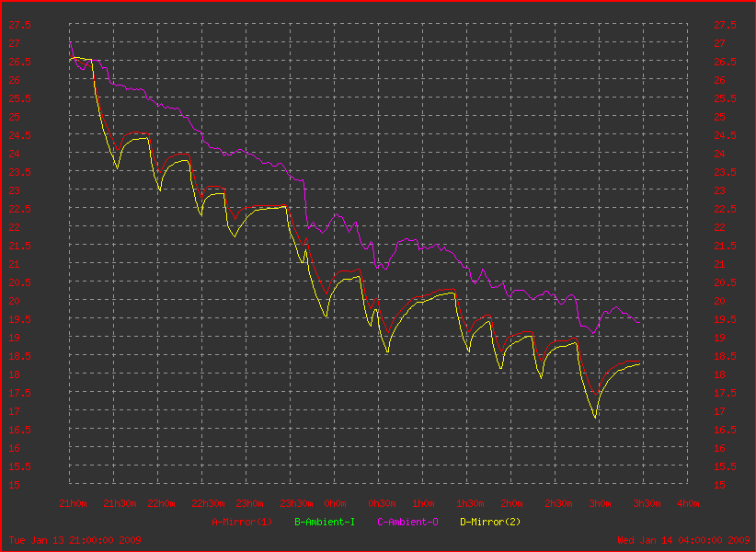756x552 pixels.
Task: Click the 23h0m time axis label
Action: (250, 503)
